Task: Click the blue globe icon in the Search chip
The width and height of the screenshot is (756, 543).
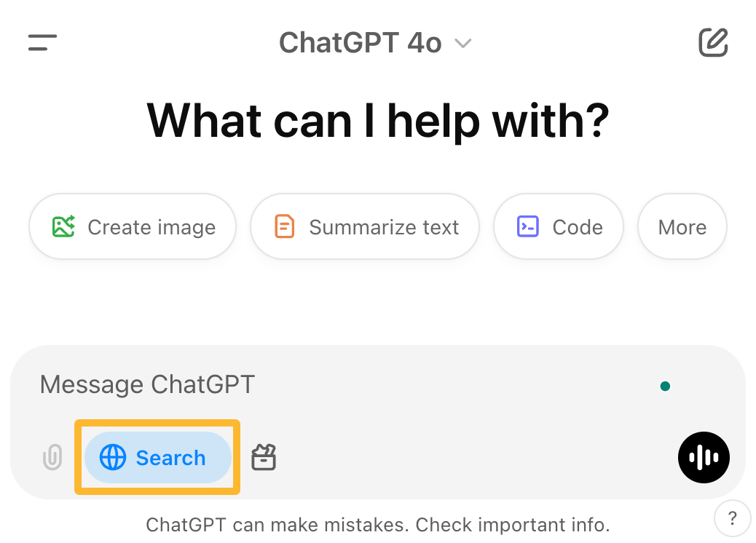Action: tap(113, 457)
